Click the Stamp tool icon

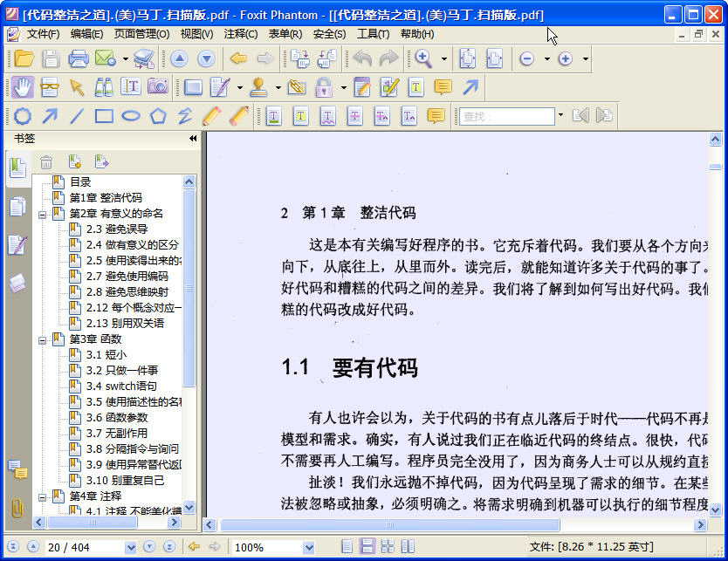(258, 87)
